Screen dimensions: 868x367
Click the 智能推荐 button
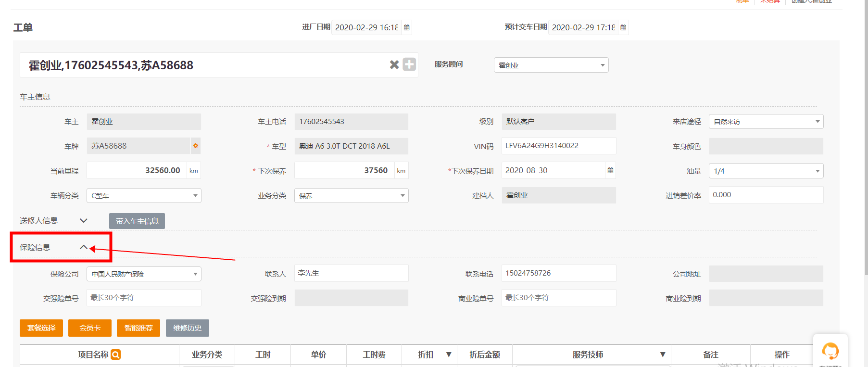[138, 328]
